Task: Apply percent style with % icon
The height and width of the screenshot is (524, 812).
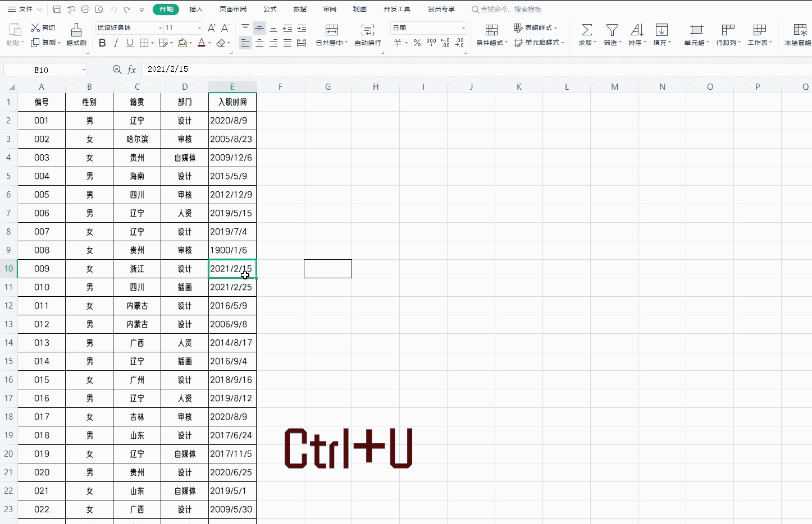Action: [417, 43]
